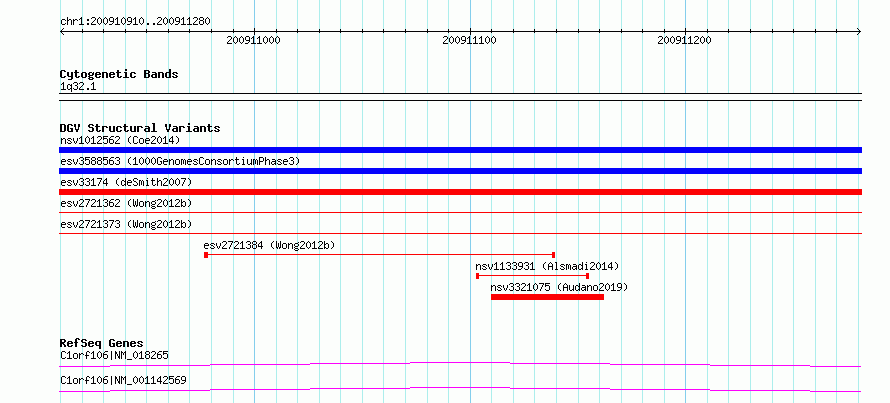Image resolution: width=890 pixels, height=403 pixels.
Task: Click the blue esv3588563 variant bar
Action: pos(461,171)
